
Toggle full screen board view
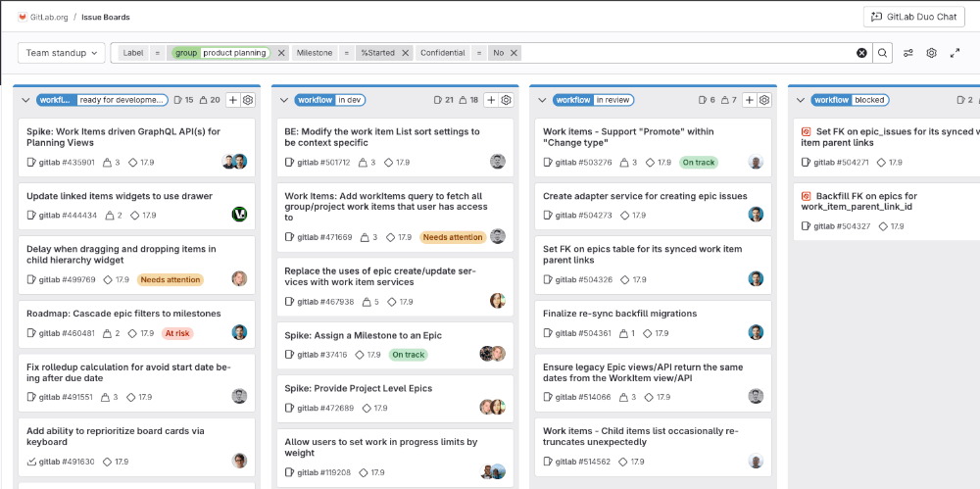click(955, 53)
